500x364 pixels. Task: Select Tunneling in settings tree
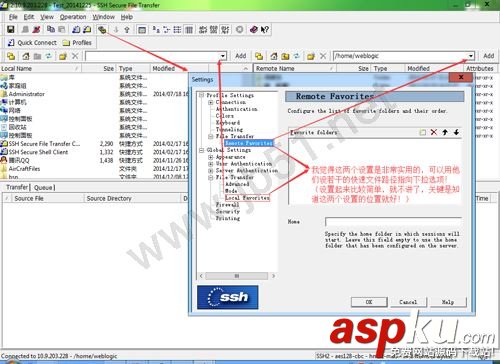(229, 130)
